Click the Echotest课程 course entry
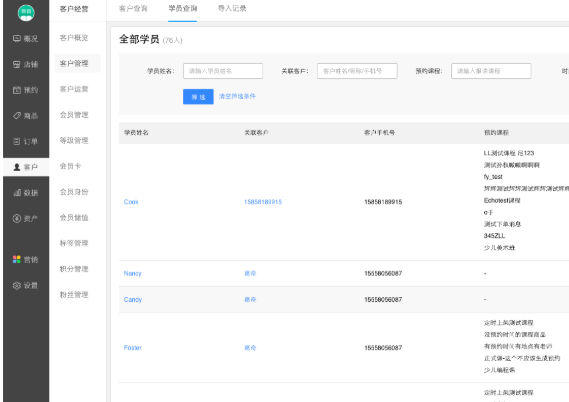The image size is (569, 402). click(502, 201)
